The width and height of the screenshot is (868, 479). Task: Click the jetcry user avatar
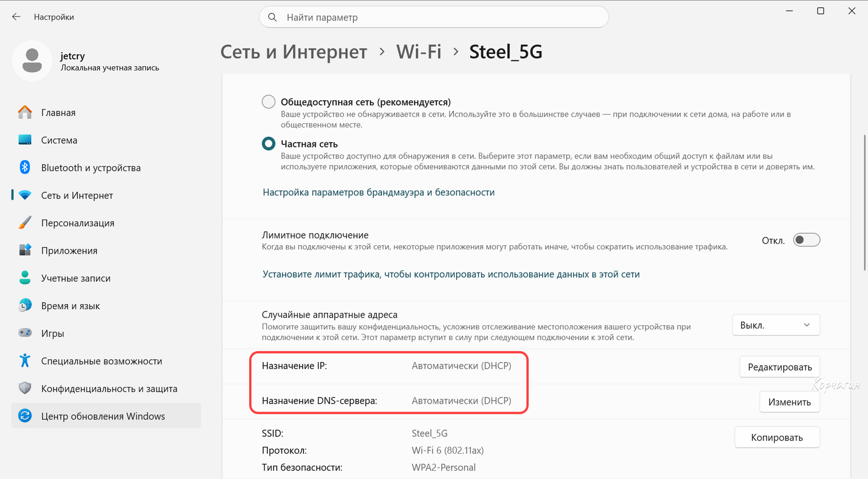pyautogui.click(x=32, y=61)
